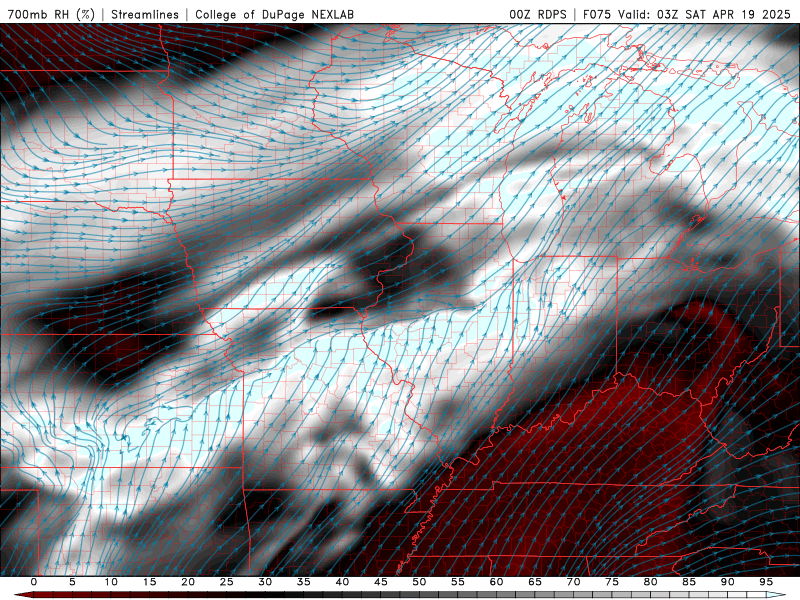Click the colorbar label '60'

click(x=496, y=582)
